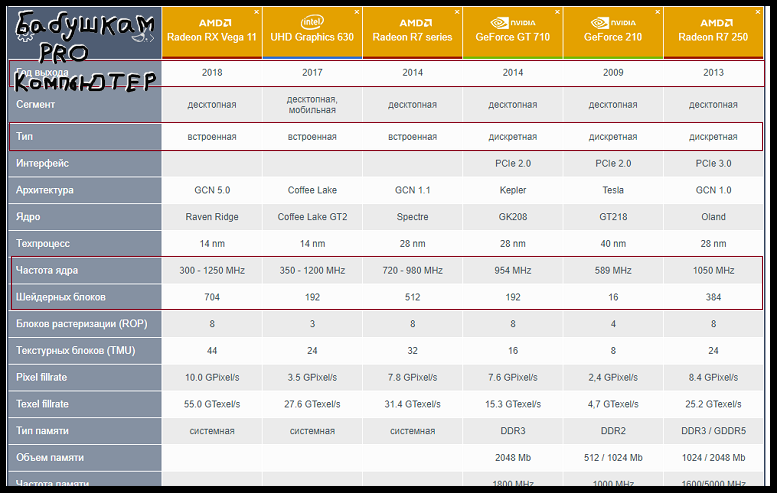Select the Тип памяти row label
The width and height of the screenshot is (777, 493).
point(42,431)
